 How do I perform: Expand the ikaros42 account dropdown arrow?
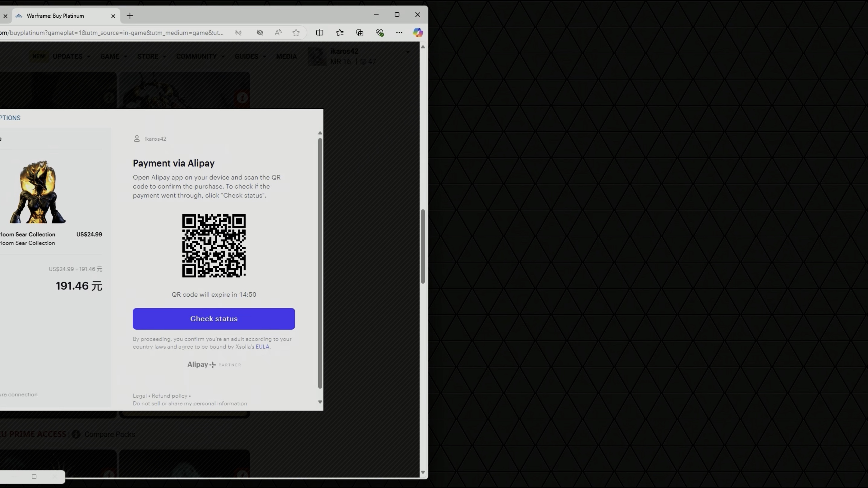tap(408, 52)
